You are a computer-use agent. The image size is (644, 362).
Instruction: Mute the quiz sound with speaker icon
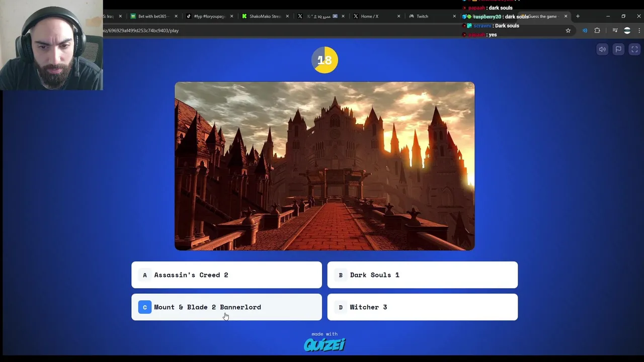coord(602,49)
